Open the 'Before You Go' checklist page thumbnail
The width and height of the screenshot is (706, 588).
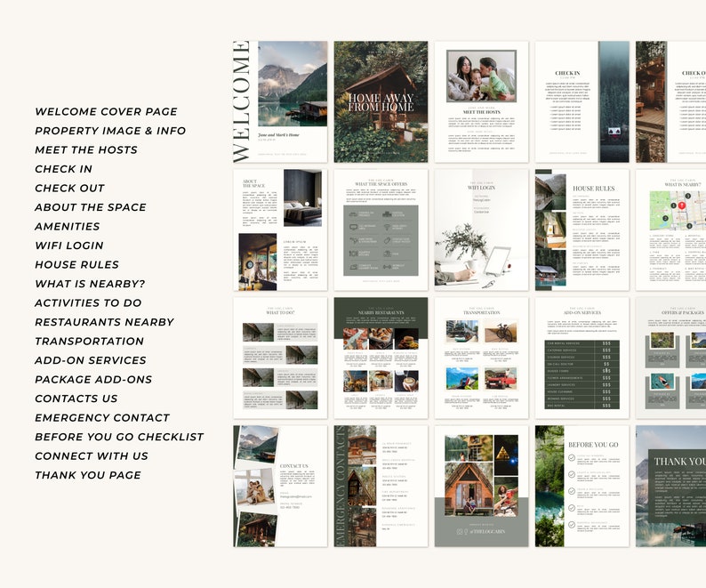582,487
